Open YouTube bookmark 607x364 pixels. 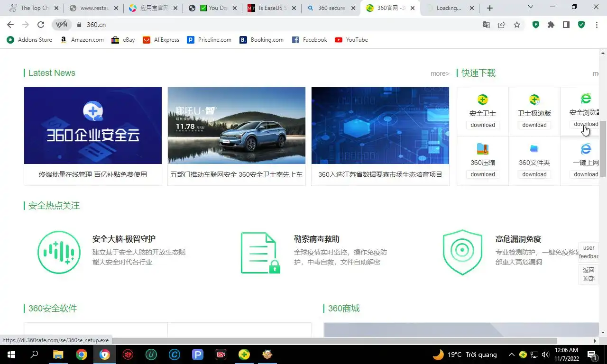pos(351,40)
